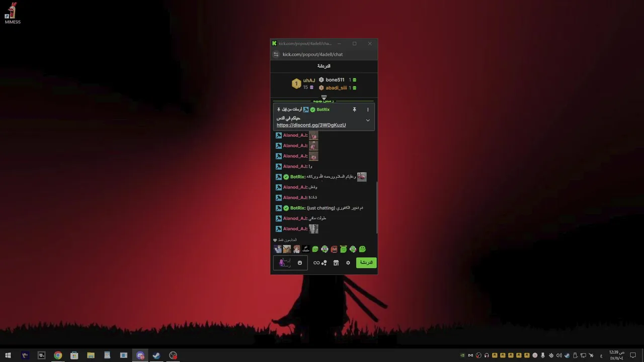Pick the first anime emote in quick bar
Viewport: 644px width, 362px height.
(278, 249)
